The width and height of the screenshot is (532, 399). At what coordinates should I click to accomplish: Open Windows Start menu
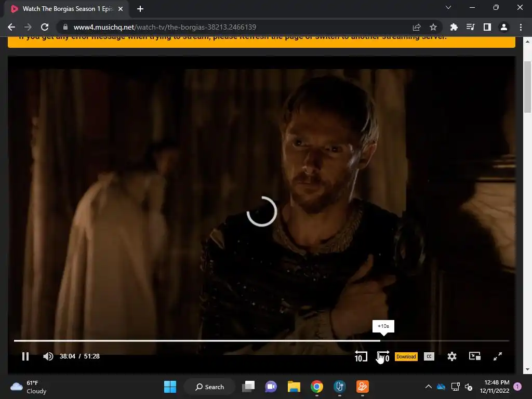(170, 387)
